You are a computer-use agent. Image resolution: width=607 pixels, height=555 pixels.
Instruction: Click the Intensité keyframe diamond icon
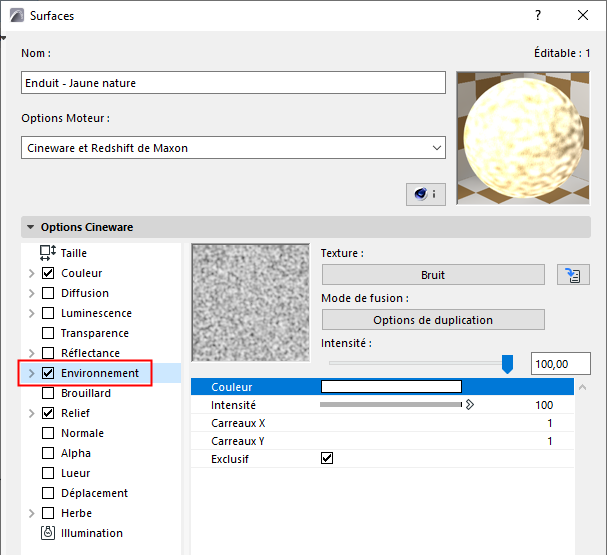(470, 405)
